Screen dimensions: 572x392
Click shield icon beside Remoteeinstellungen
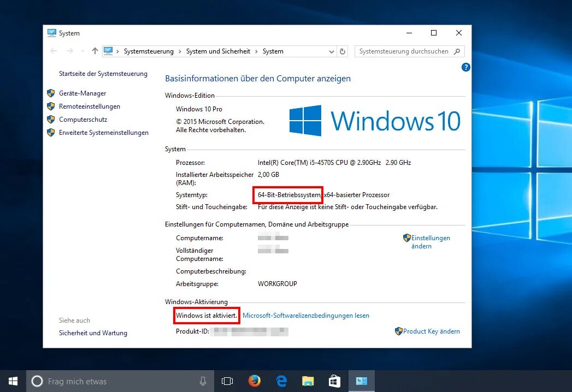tap(51, 106)
